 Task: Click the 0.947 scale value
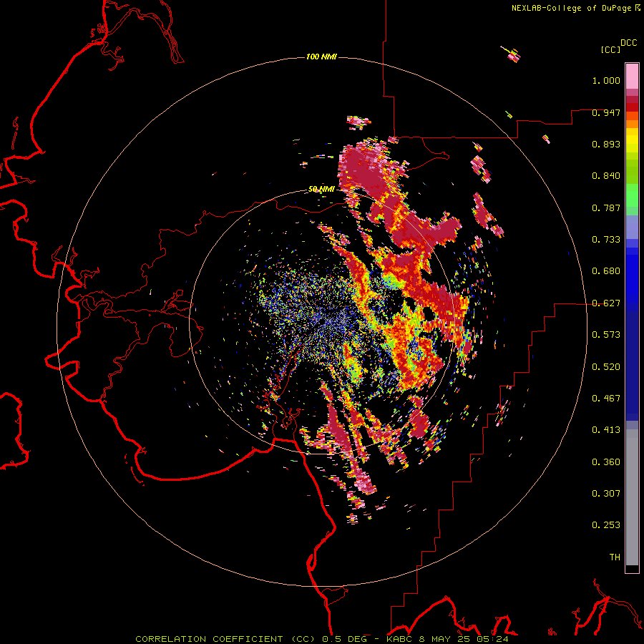606,112
